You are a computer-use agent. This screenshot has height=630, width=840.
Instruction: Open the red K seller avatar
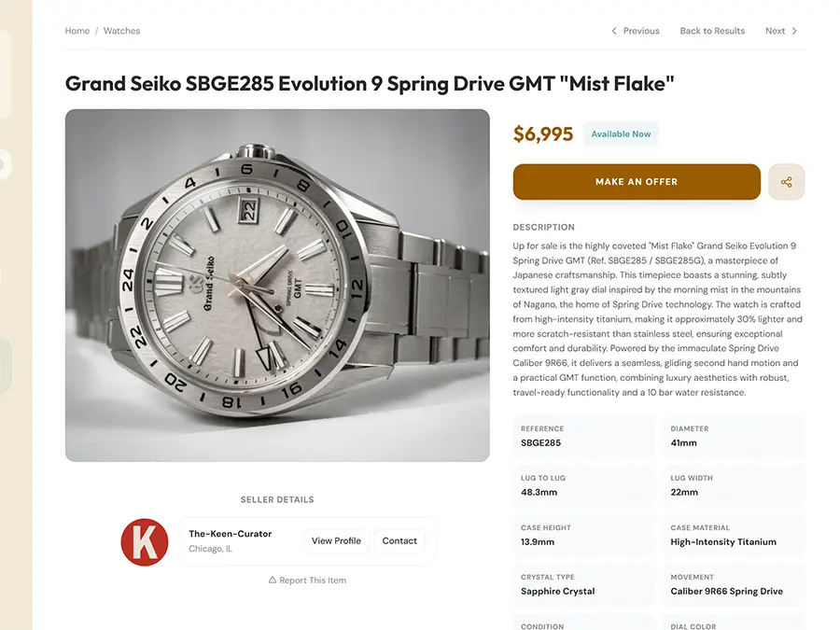coord(145,541)
